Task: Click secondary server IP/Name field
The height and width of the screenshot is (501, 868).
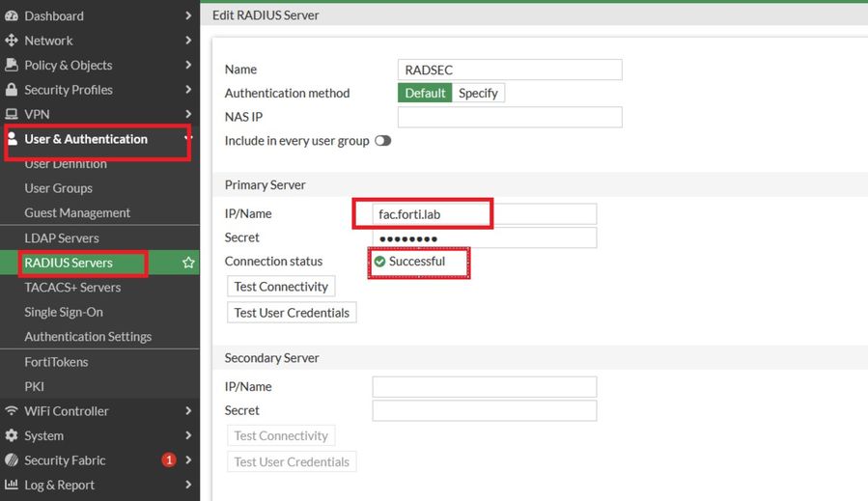Action: pos(485,386)
